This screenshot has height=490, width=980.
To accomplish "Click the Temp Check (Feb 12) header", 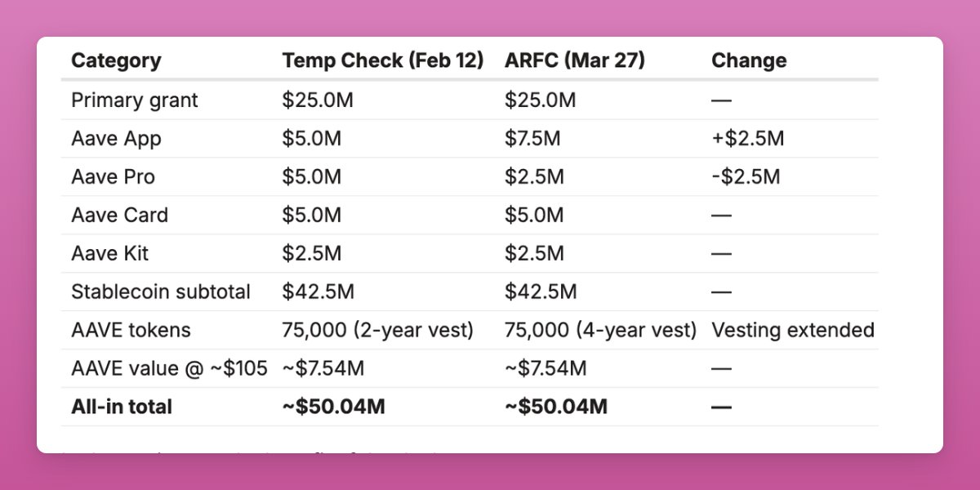I will pos(383,60).
